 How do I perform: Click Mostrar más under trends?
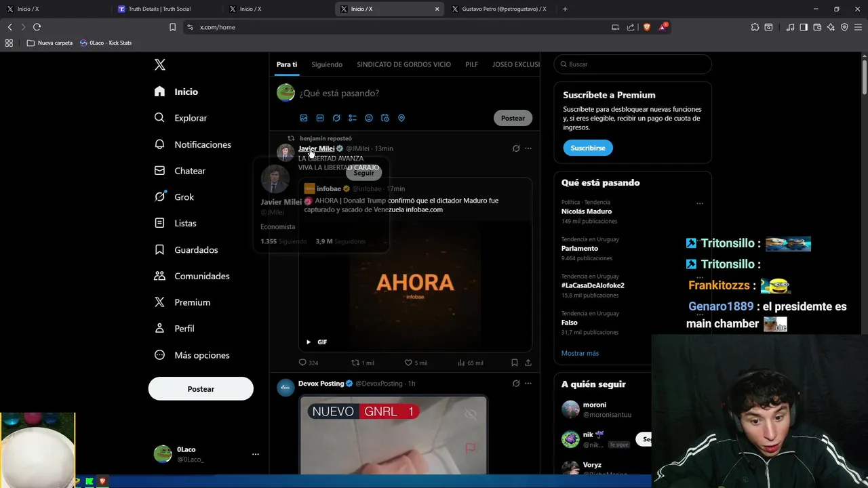580,353
